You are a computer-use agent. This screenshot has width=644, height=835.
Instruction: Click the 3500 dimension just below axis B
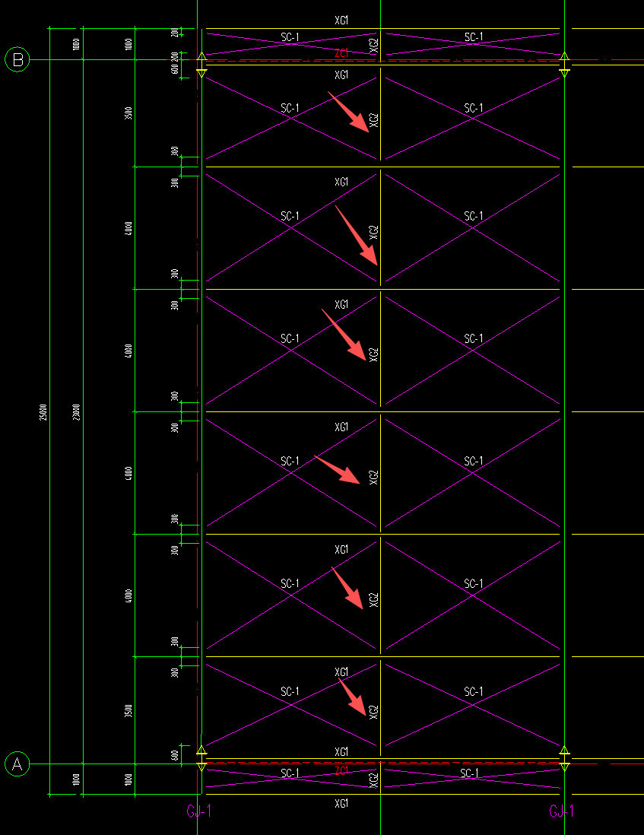(128, 113)
